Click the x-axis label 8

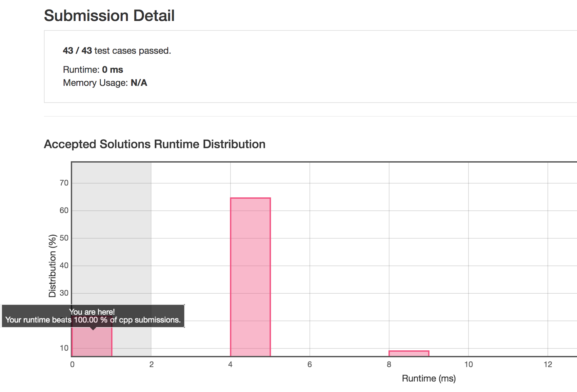point(389,364)
